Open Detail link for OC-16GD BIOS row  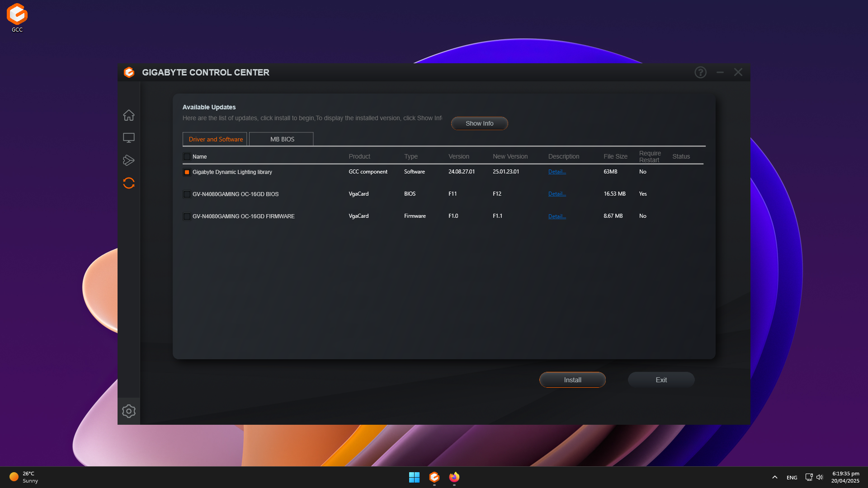click(557, 194)
